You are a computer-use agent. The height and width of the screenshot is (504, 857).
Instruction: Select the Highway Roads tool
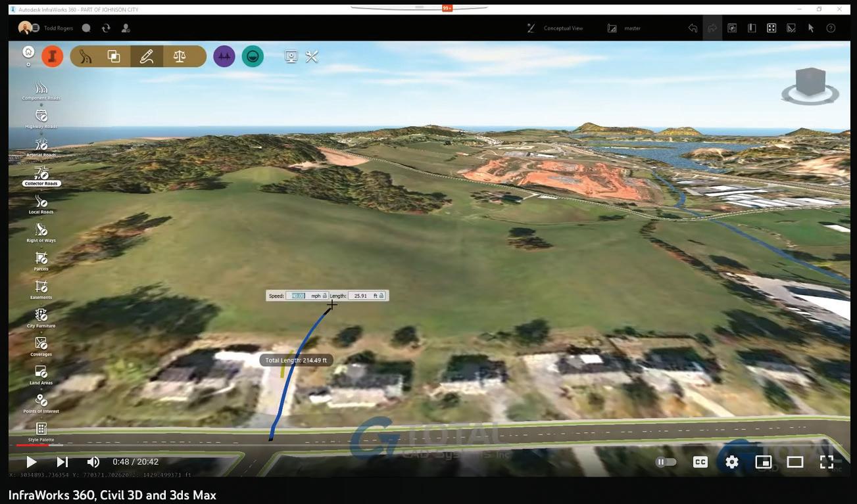pos(41,119)
